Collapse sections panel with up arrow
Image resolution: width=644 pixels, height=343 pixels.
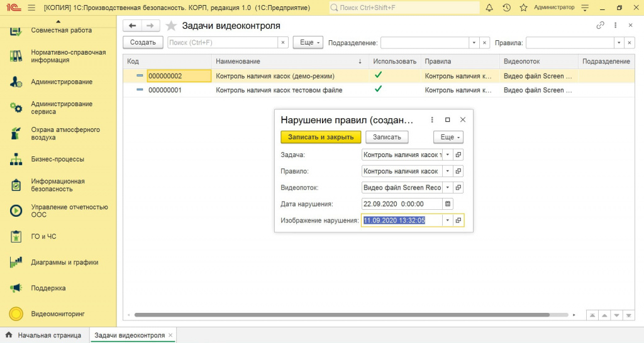(58, 21)
